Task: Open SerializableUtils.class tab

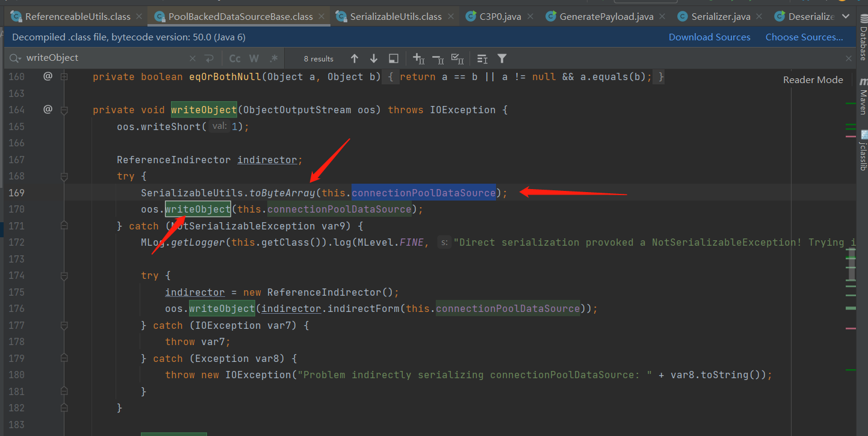Action: 395,16
